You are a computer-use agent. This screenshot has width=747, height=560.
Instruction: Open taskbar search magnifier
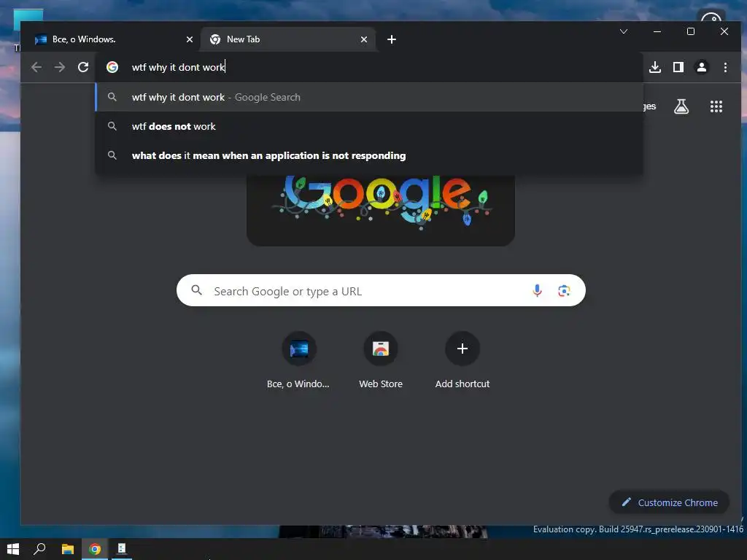pyautogui.click(x=39, y=549)
